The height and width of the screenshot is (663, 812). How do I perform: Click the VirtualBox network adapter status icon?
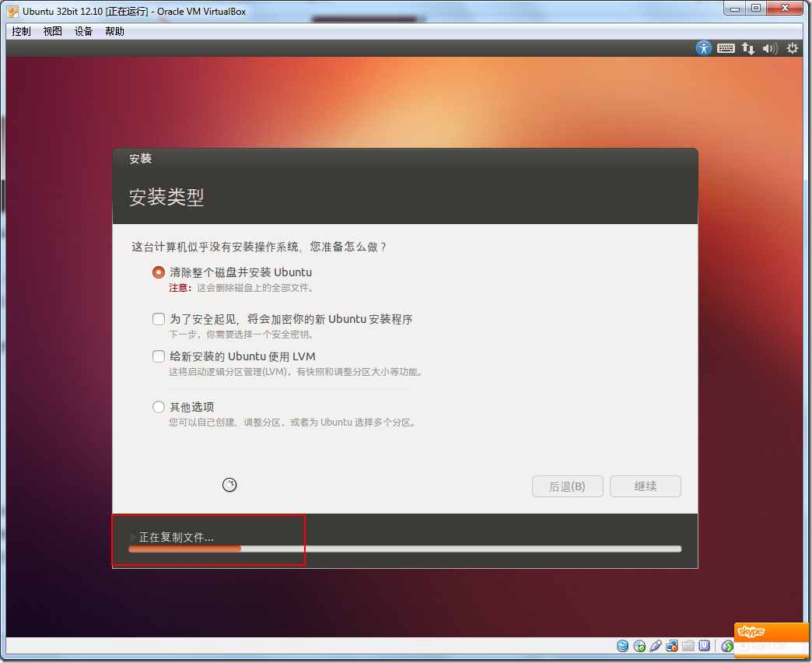(672, 645)
